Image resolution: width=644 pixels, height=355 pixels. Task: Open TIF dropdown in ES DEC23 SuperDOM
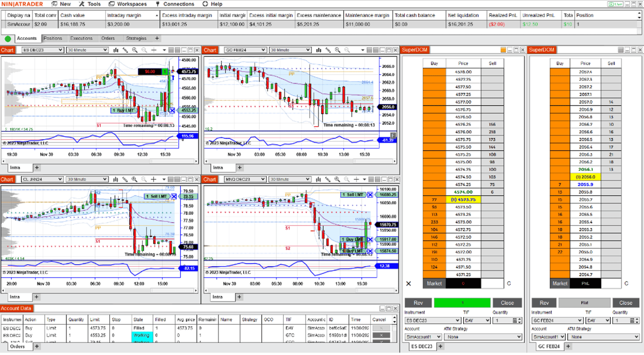click(477, 321)
